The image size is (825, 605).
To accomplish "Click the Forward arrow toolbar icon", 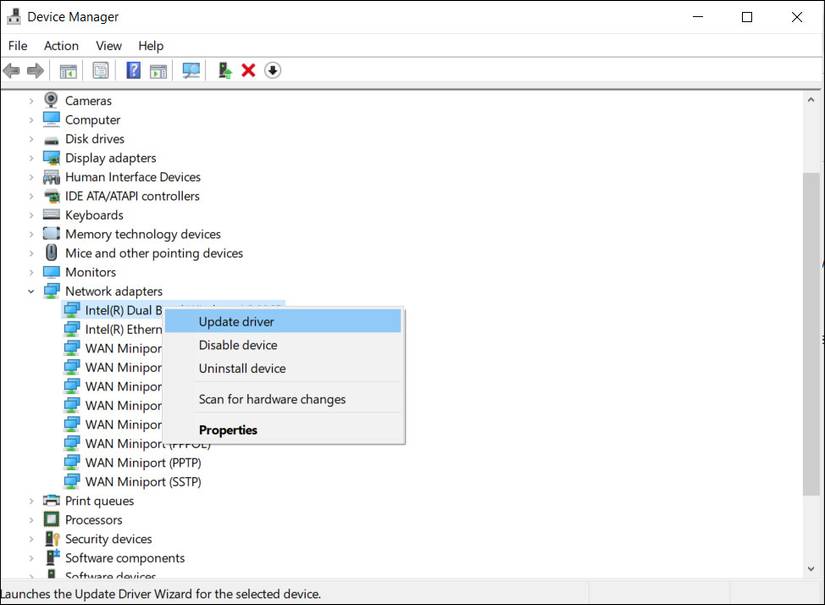I will pos(35,70).
